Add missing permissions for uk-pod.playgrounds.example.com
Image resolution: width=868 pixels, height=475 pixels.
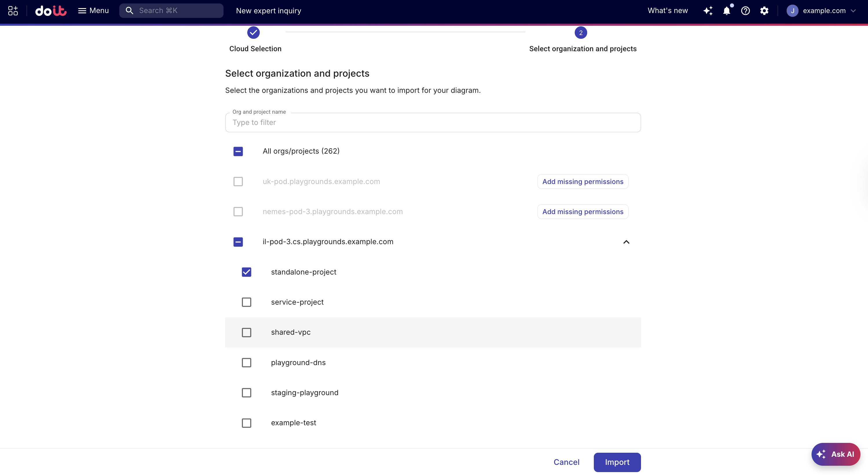[x=583, y=181]
